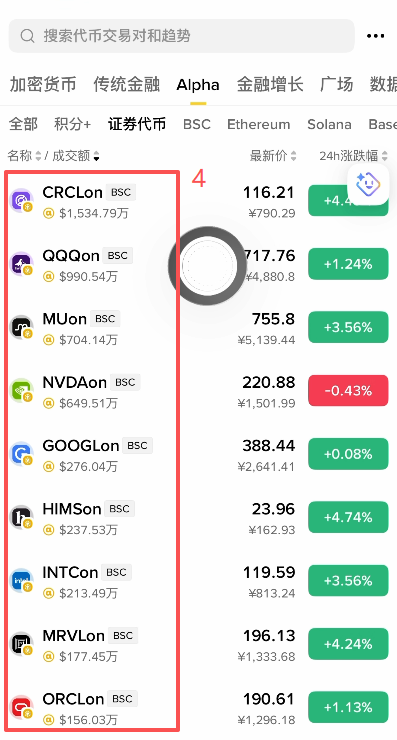Screen dimensions: 397x740
Task: Sort the list by 名称 arrows
Action: point(38,156)
